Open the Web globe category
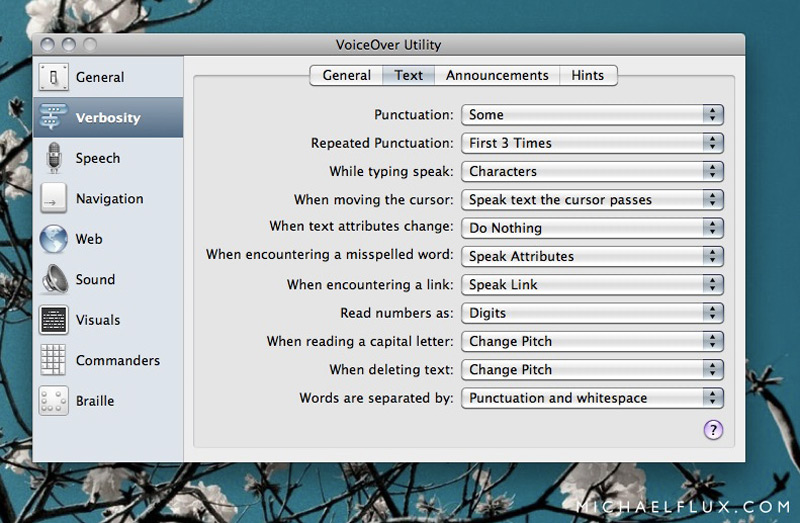 click(53, 239)
